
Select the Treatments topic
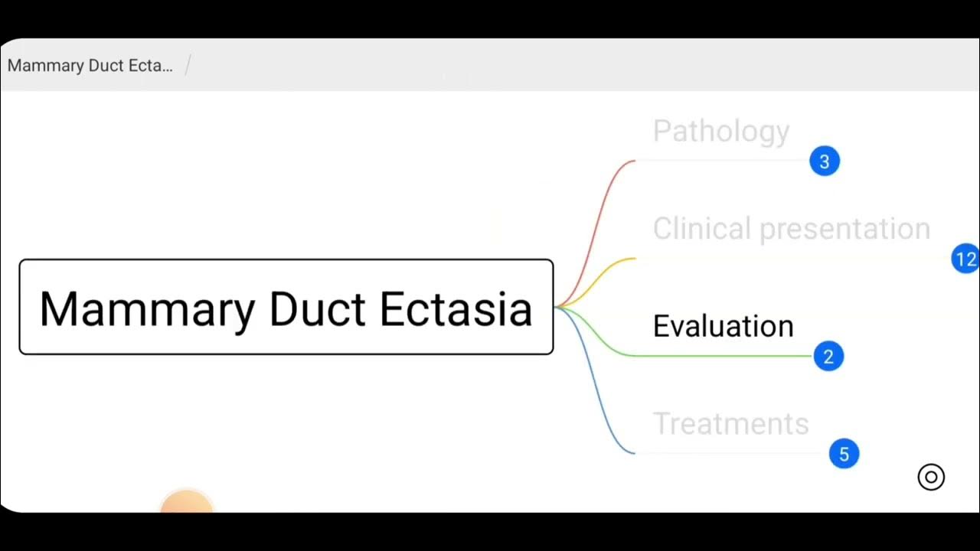(x=730, y=424)
